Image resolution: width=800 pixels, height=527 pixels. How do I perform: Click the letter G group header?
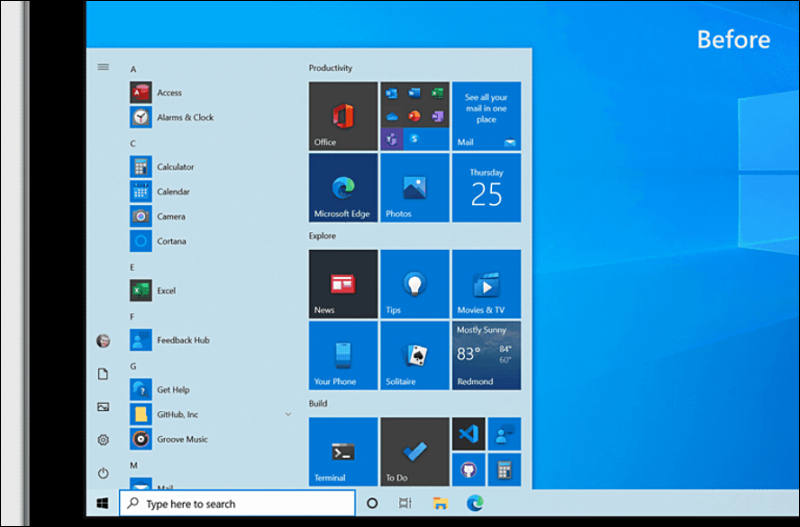pyautogui.click(x=133, y=366)
